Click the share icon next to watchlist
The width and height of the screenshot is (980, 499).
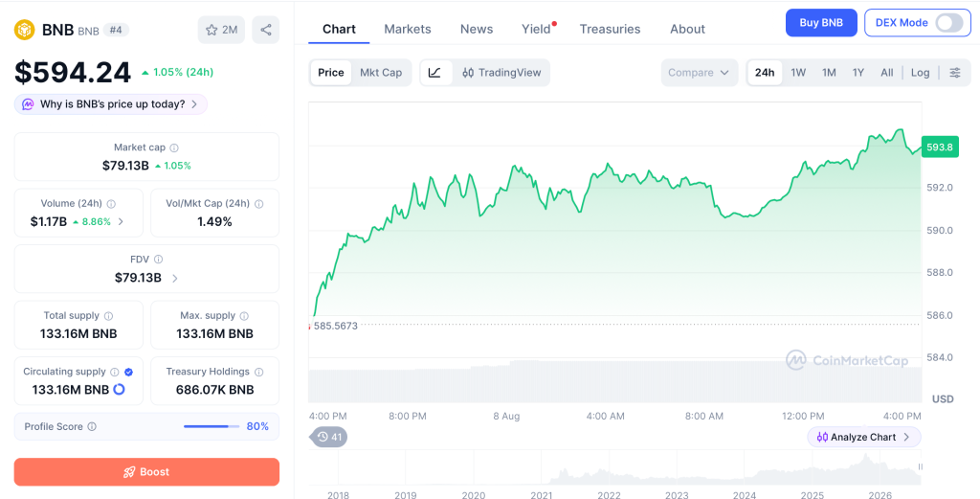(266, 30)
